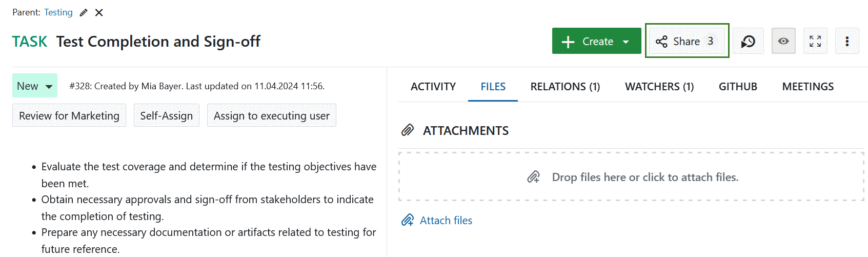Go to the GitHub tab
868x257 pixels.
pos(737,87)
